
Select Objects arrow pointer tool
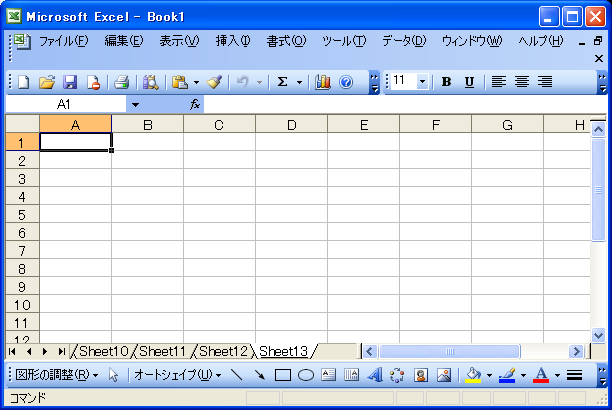coord(114,375)
